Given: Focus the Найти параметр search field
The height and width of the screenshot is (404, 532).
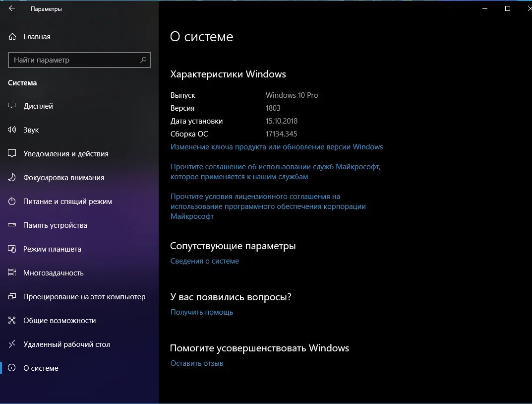Looking at the screenshot, I should (x=79, y=60).
